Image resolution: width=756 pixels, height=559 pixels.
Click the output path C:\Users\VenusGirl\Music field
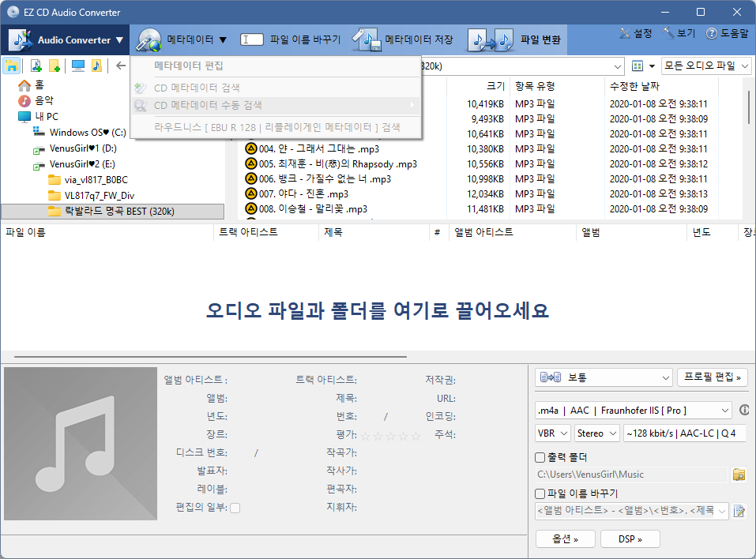pos(632,475)
